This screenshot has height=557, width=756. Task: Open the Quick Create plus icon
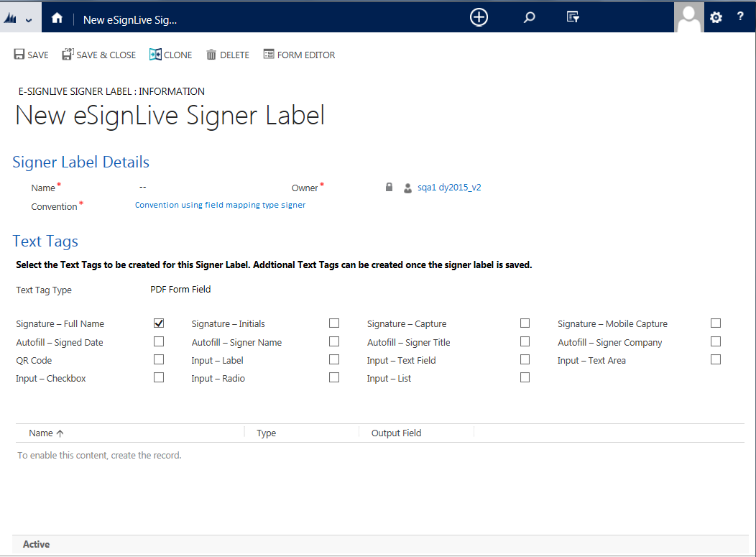pyautogui.click(x=479, y=17)
